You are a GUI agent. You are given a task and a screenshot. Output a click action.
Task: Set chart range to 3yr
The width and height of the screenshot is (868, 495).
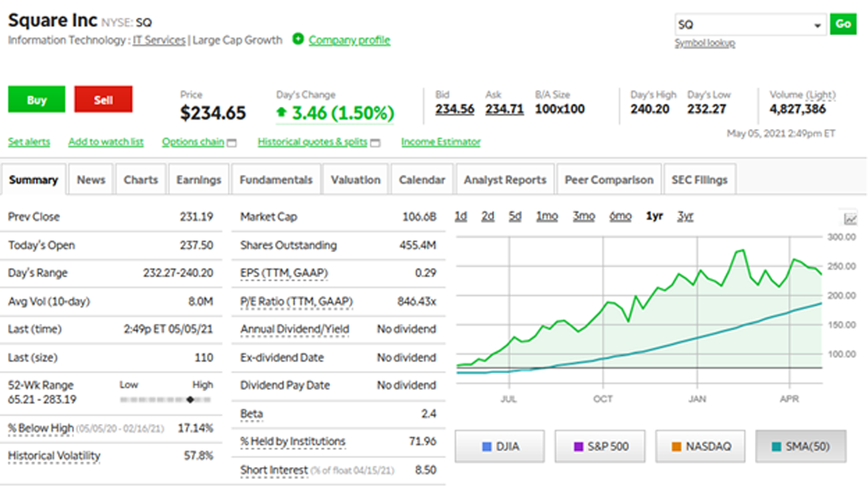tap(685, 216)
